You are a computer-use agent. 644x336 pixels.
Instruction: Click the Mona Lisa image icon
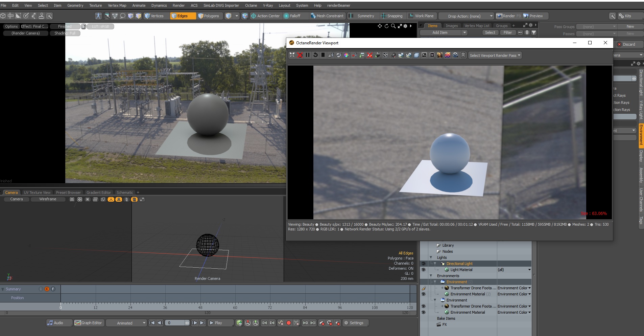[x=440, y=55]
